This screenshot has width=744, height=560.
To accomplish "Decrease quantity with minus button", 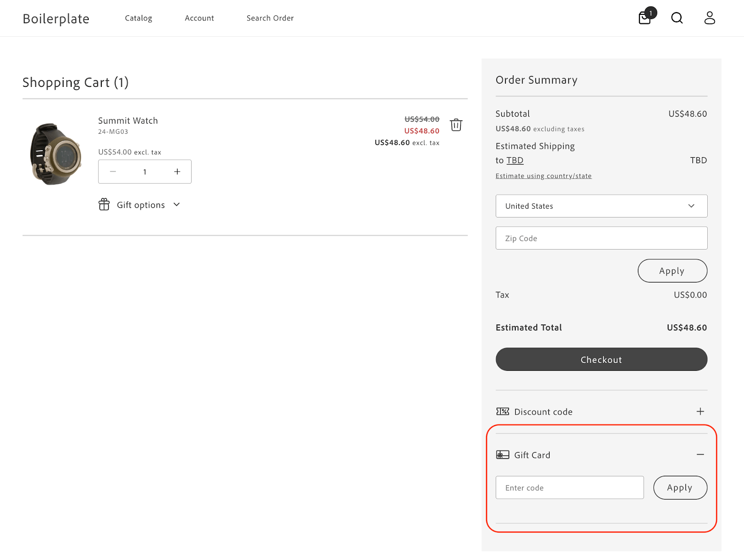I will point(113,171).
